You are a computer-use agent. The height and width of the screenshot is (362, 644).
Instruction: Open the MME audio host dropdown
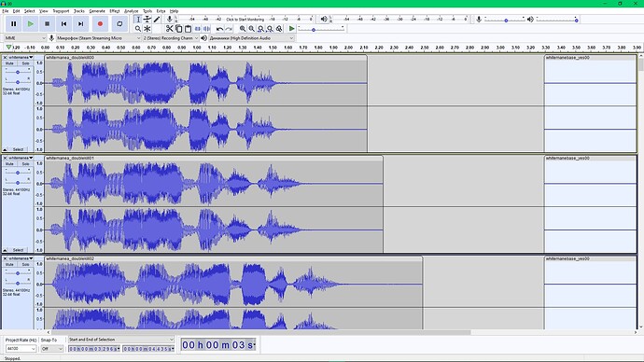tap(25, 38)
